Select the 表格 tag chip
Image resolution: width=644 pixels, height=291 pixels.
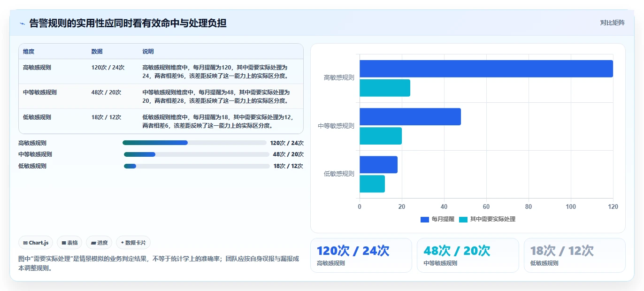(x=69, y=243)
